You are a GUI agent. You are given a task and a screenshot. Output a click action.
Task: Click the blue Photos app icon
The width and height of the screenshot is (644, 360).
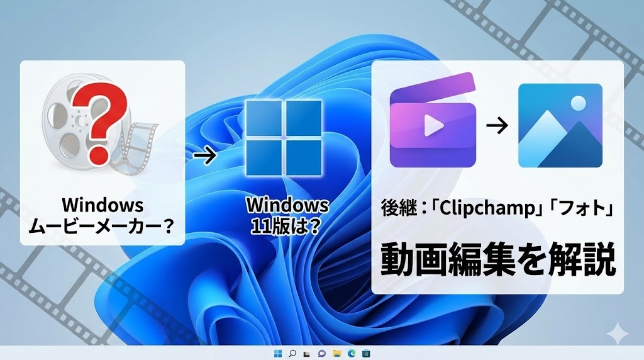coord(560,125)
